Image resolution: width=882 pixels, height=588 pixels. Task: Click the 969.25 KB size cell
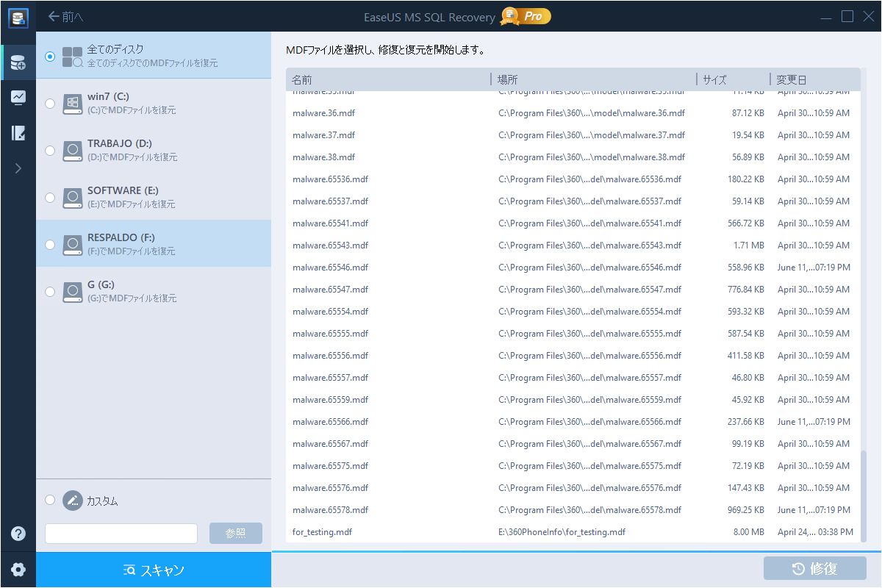pyautogui.click(x=745, y=510)
